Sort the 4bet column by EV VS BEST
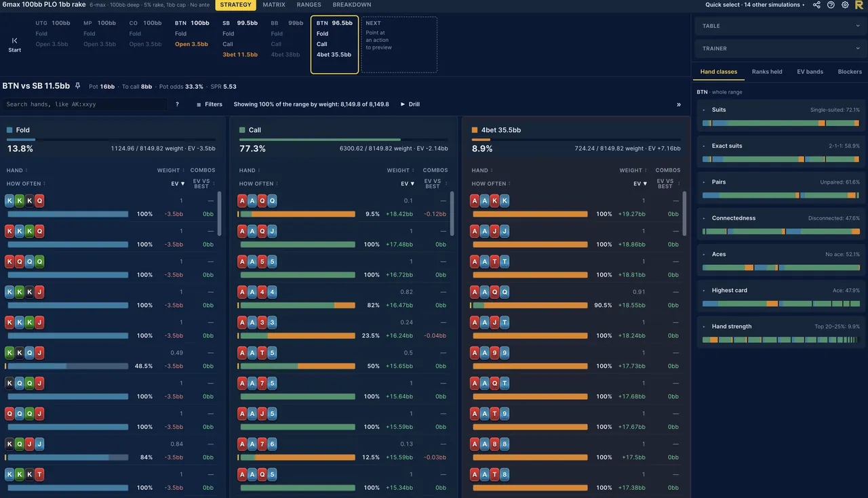The width and height of the screenshot is (868, 498). click(667, 184)
